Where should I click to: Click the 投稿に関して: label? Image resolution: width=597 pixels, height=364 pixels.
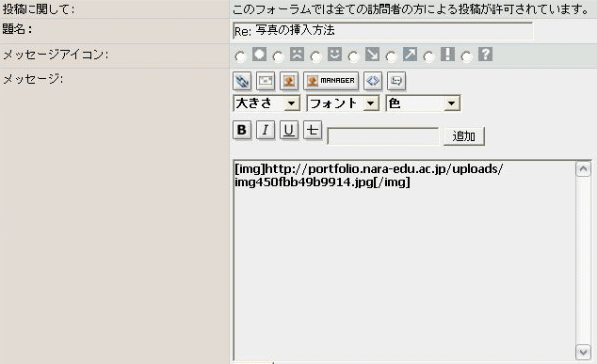[x=39, y=8]
